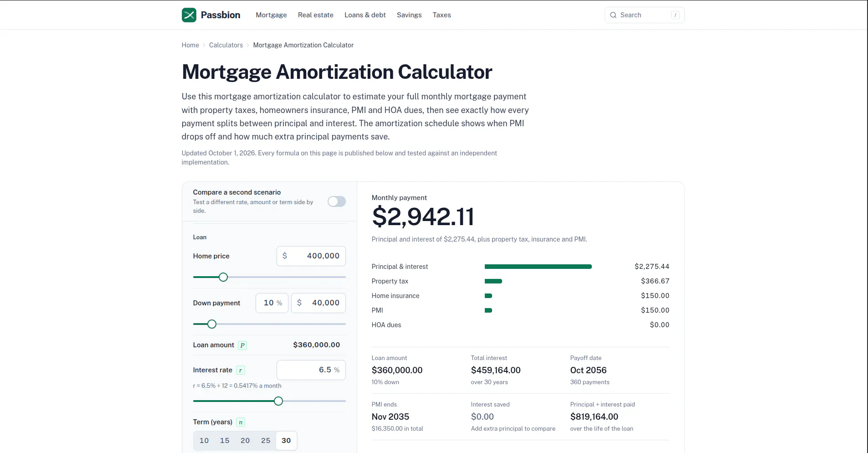This screenshot has width=868, height=453.
Task: Toggle the Compare a second scenario switch
Action: (337, 201)
